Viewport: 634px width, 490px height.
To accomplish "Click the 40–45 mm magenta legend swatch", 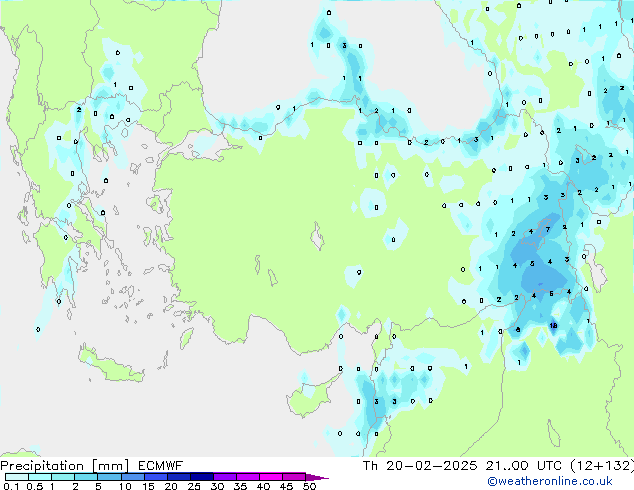I will coord(271,477).
